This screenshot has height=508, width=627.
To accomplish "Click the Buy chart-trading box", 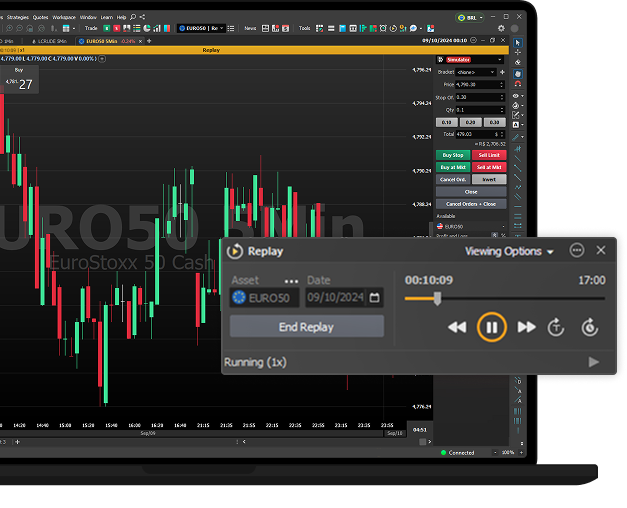I will (x=19, y=80).
